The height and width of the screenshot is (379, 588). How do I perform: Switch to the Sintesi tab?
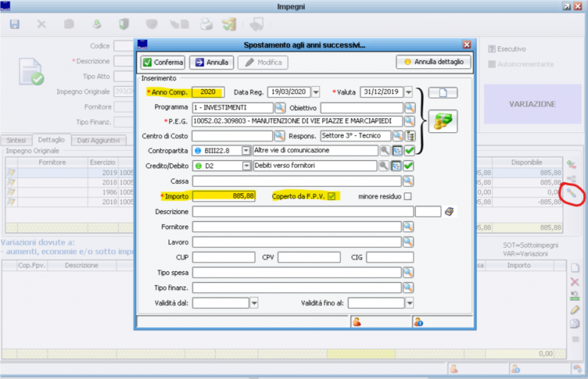click(x=16, y=140)
